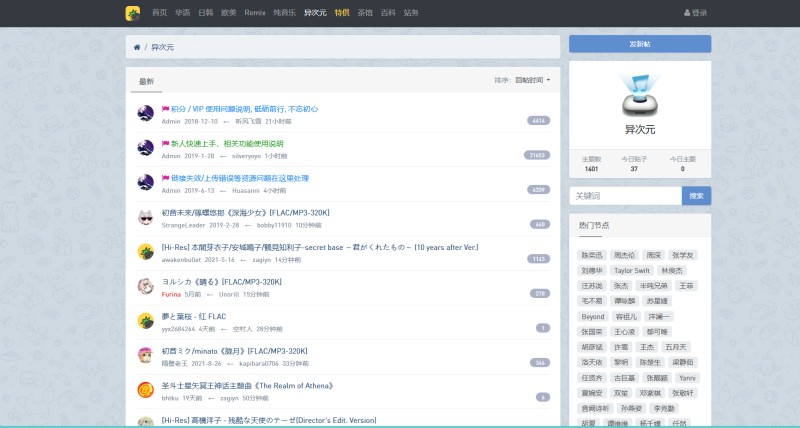
Task: Click the pink flag on 链接失效 post
Action: (x=165, y=179)
